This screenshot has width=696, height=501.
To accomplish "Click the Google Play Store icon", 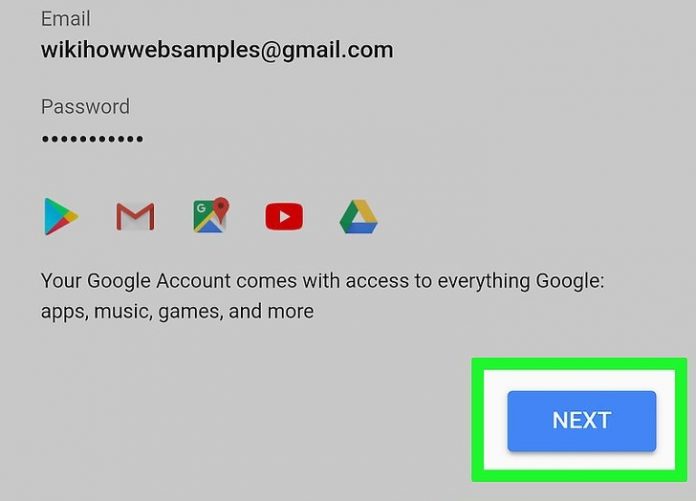I will coord(61,217).
